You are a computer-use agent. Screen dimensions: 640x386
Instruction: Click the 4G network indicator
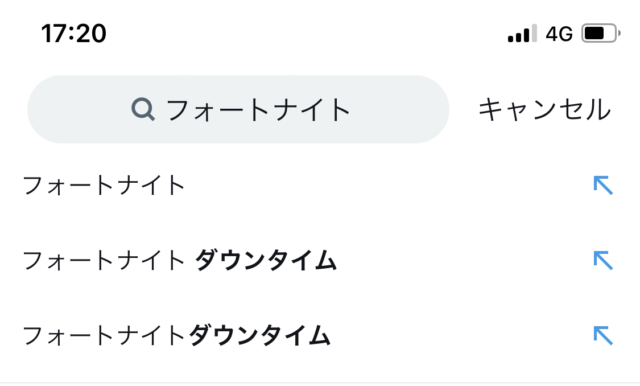pos(559,34)
